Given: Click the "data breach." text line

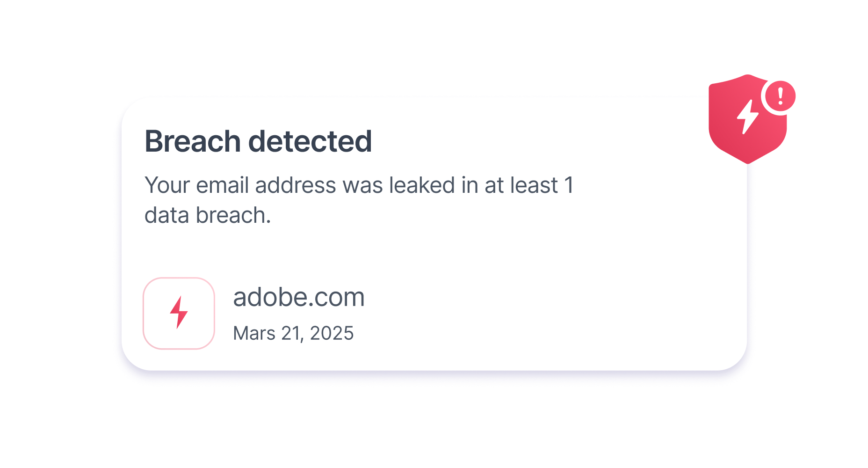Looking at the screenshot, I should [208, 215].
